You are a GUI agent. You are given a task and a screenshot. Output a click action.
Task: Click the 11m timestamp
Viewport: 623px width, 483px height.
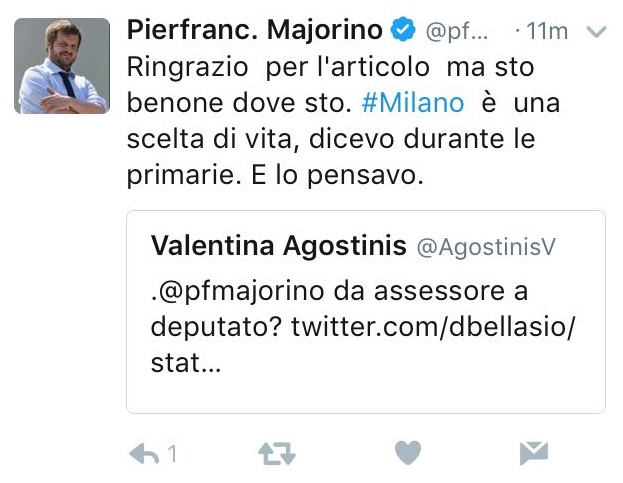coord(546,32)
